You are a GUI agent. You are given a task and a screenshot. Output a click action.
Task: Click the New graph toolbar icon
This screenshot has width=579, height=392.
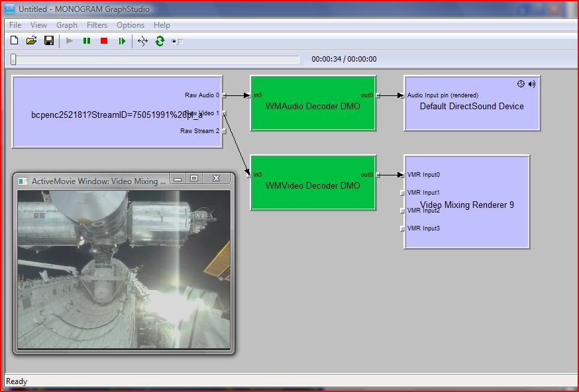coord(14,41)
